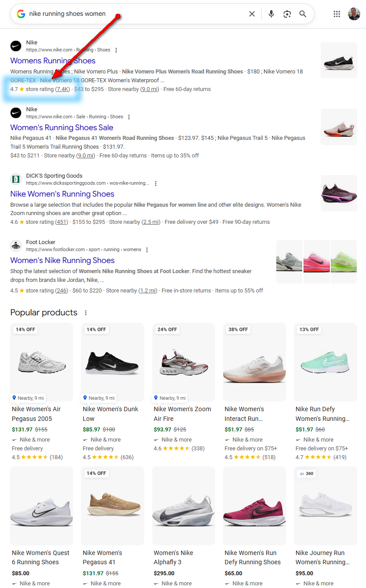The height and width of the screenshot is (588, 366).
Task: Click the profile avatar picture
Action: [x=354, y=14]
